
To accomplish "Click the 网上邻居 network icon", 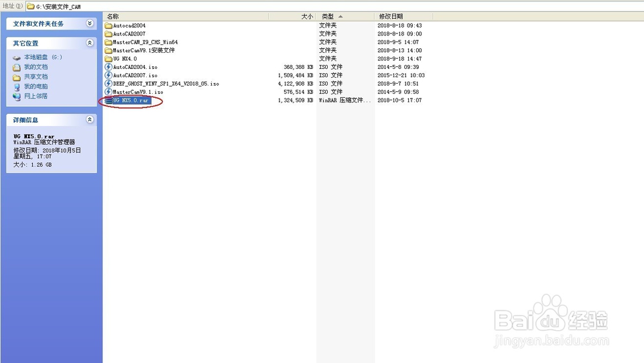I will [17, 97].
